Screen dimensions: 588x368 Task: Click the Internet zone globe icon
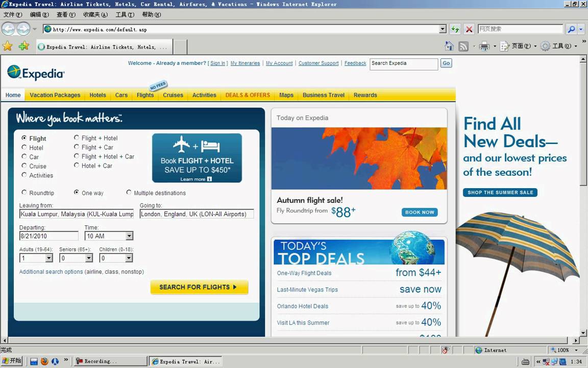tap(478, 350)
